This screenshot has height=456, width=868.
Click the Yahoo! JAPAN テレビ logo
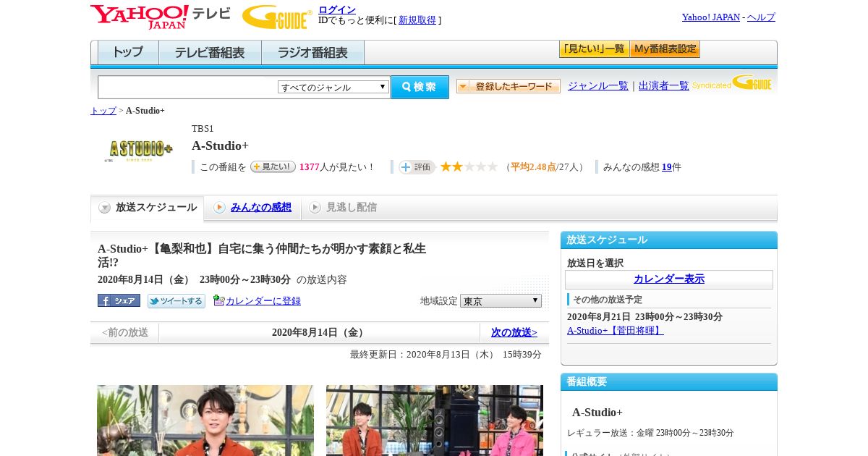click(160, 17)
